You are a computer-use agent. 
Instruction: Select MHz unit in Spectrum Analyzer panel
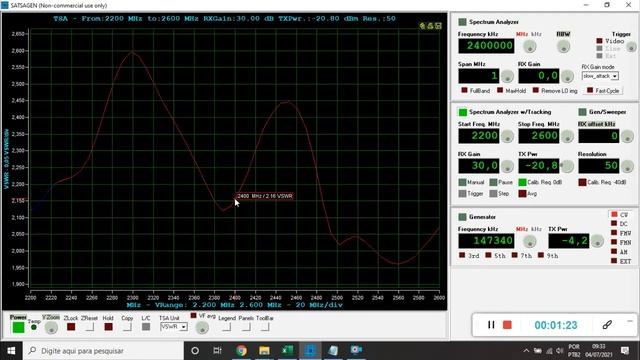tap(522, 34)
